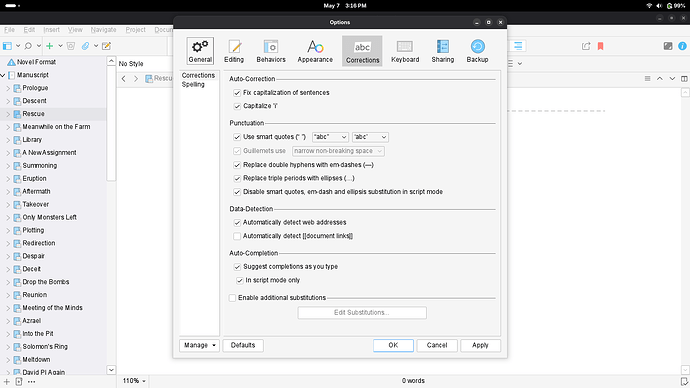Click the paperclip attachment icon
This screenshot has height=388, width=690.
(x=85, y=46)
